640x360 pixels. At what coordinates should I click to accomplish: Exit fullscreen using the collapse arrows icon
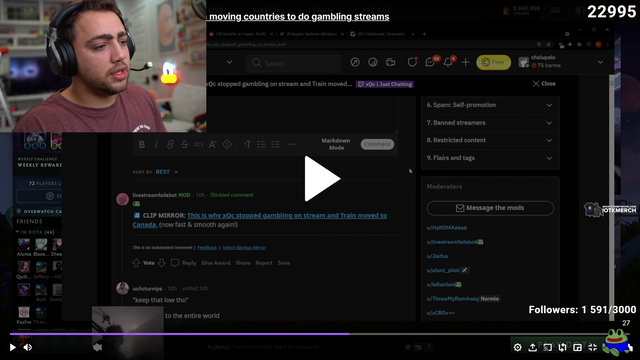[593, 347]
